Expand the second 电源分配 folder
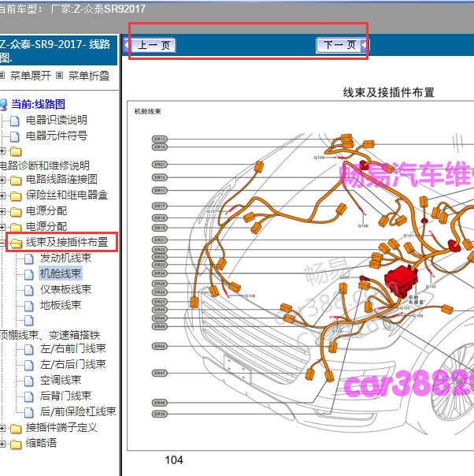 (x=2, y=228)
